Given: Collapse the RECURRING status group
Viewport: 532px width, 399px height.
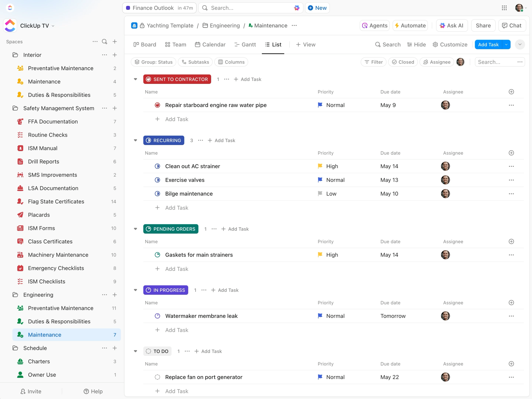Looking at the screenshot, I should 135,140.
